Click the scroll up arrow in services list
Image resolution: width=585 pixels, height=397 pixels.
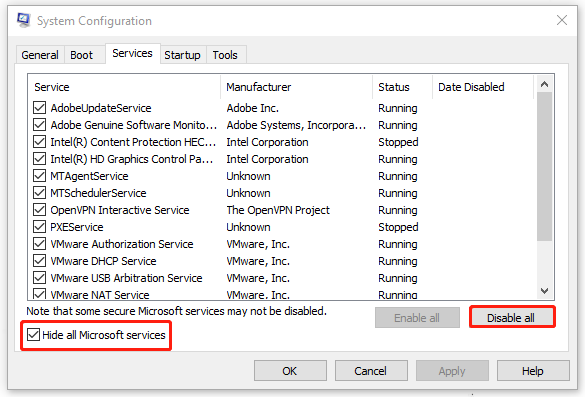(544, 84)
